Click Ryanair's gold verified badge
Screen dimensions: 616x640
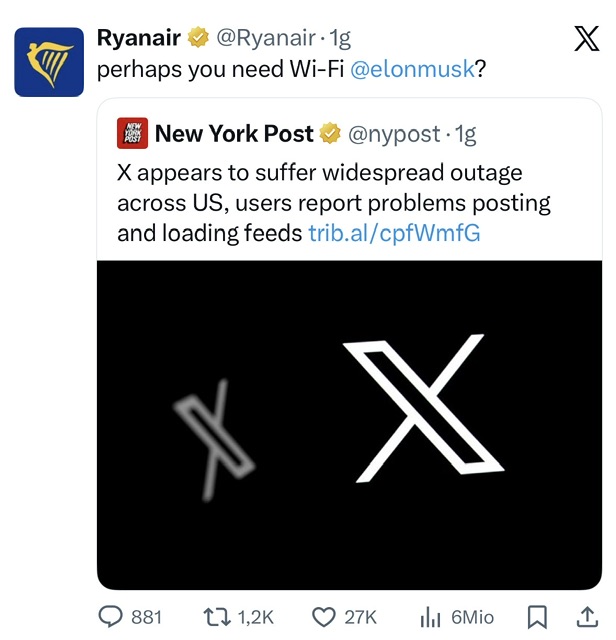click(x=197, y=39)
